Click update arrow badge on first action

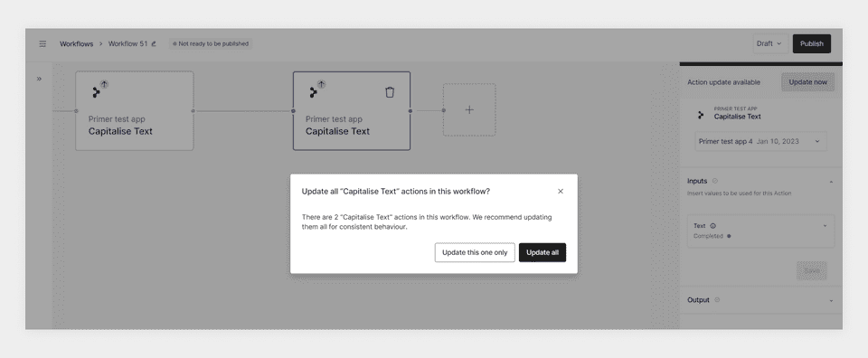pyautogui.click(x=104, y=84)
